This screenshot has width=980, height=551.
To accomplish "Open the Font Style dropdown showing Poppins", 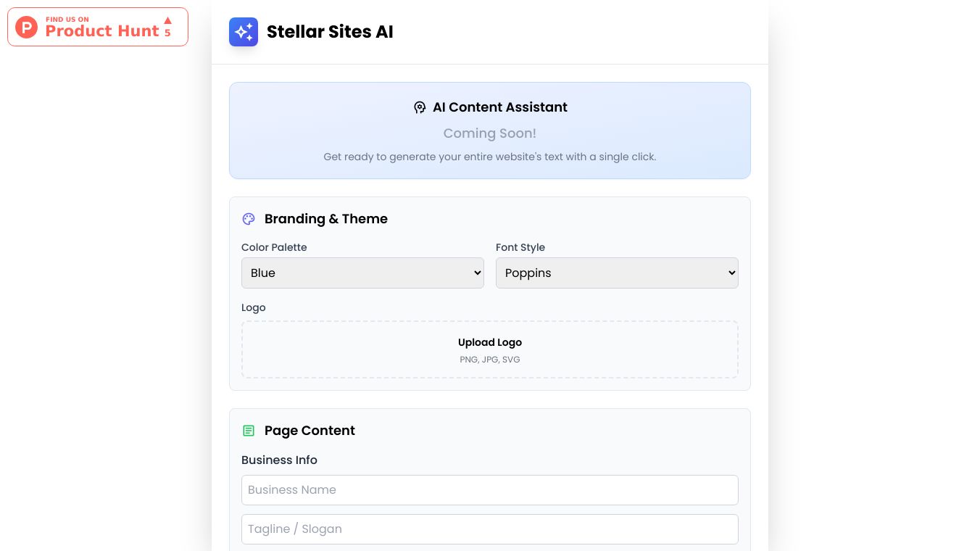I will 617,273.
